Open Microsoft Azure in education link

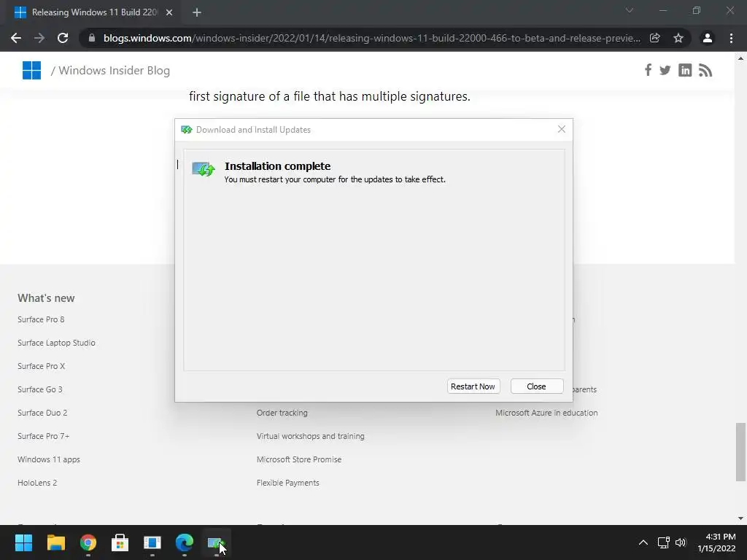(x=546, y=413)
